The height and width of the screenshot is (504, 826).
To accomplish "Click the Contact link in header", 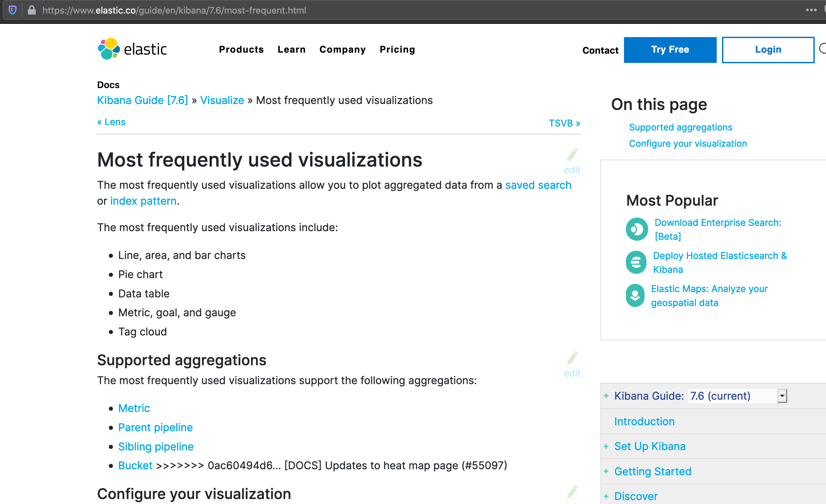I will pos(600,50).
